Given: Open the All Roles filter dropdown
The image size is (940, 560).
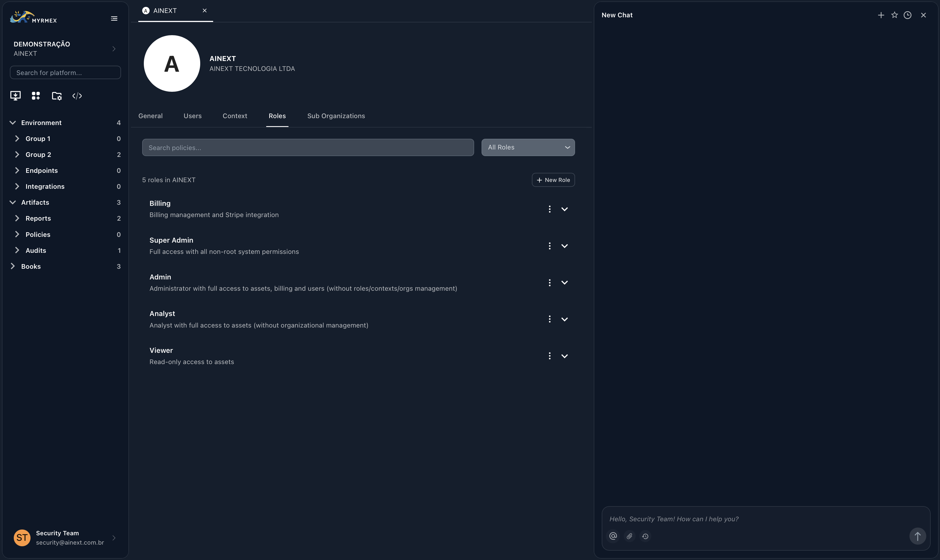Looking at the screenshot, I should (x=528, y=147).
